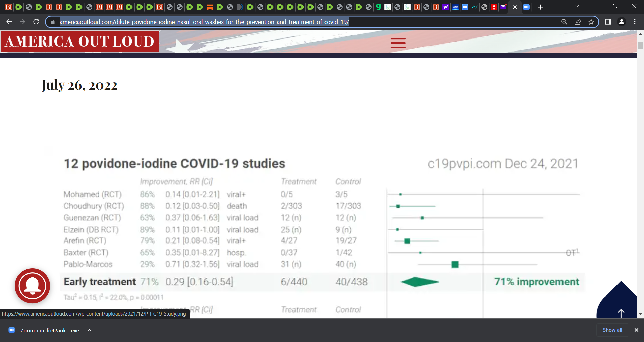Click the 'Baxter (RCT)' row label
Screen dimensions: 644x342
click(86, 253)
